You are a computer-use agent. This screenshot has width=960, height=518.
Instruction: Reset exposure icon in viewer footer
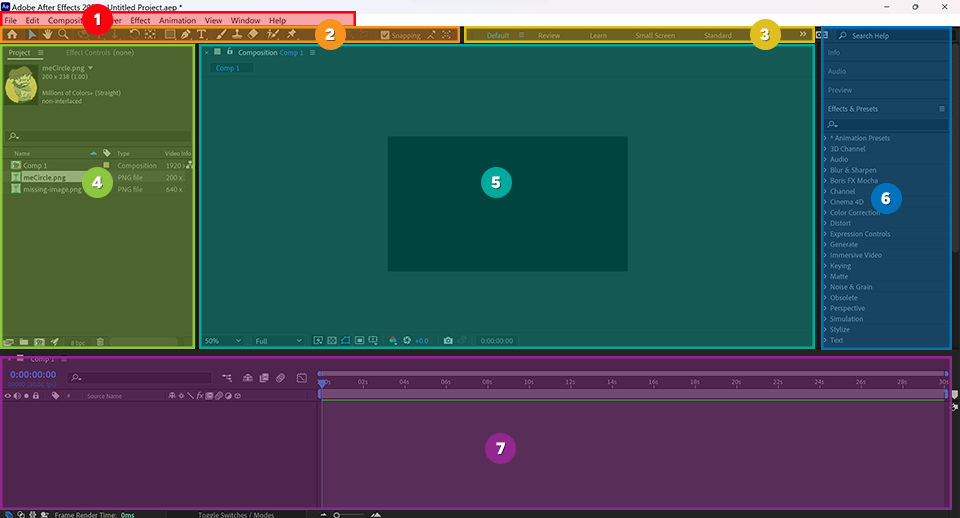[x=407, y=340]
